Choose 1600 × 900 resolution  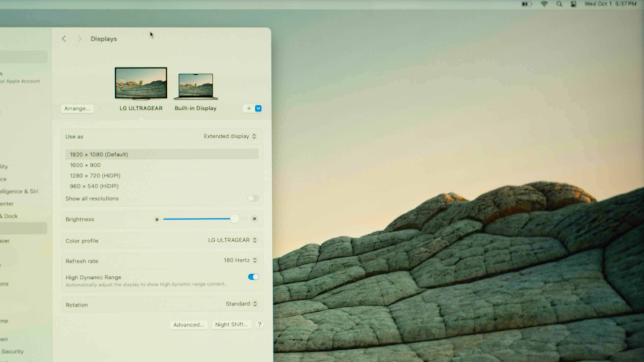85,165
